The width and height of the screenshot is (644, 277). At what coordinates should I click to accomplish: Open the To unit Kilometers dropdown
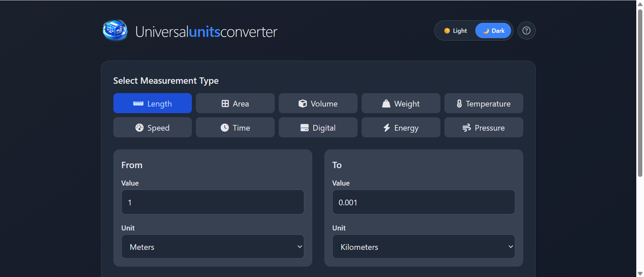click(424, 247)
